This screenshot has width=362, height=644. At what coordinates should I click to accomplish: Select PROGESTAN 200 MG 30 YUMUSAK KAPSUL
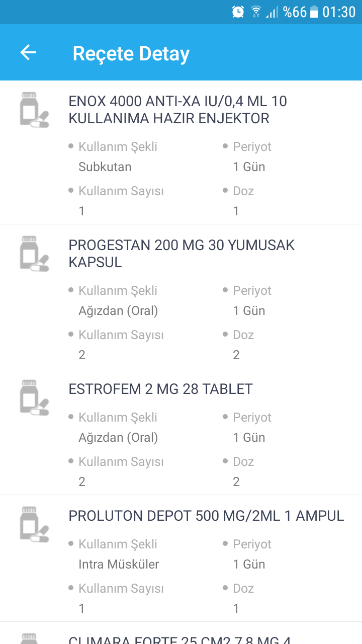tap(182, 254)
